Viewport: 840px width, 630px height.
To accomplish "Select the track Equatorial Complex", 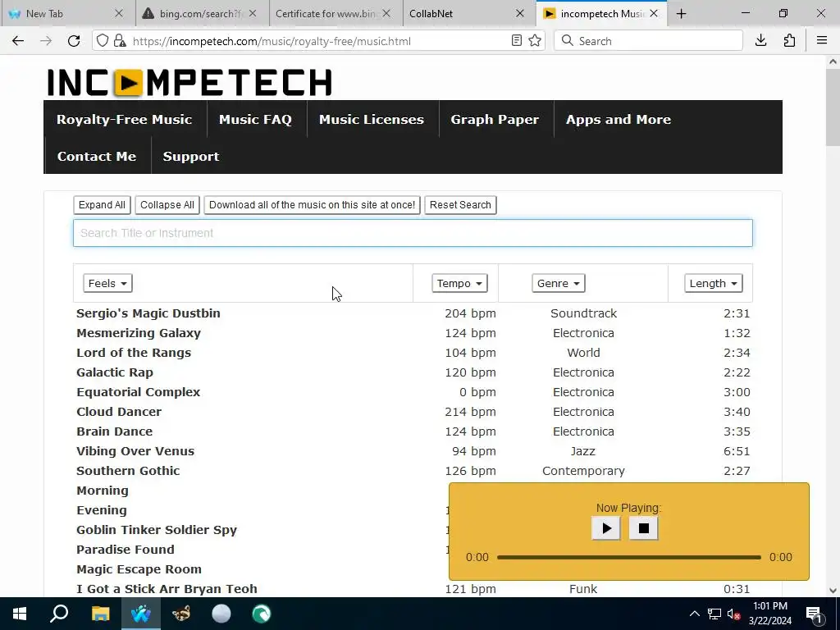I will pos(138,392).
